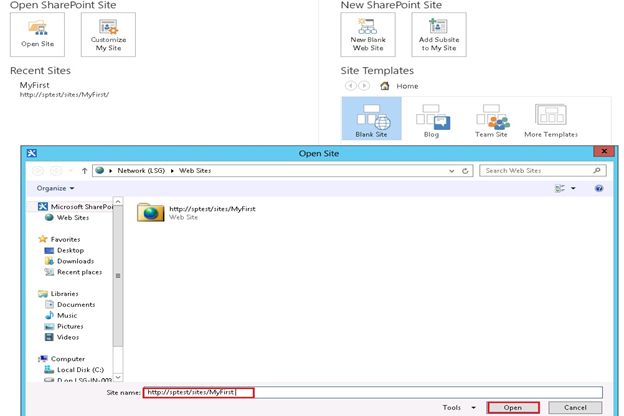Click the Add Subsite to My Site tile
624x416 pixels.
click(439, 35)
